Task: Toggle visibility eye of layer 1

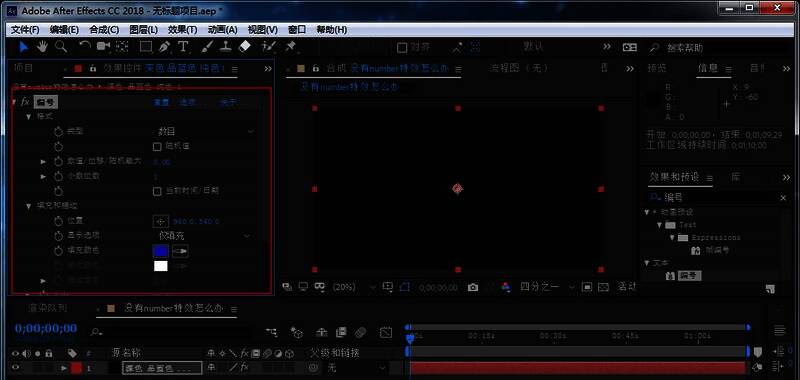Action: [15, 367]
